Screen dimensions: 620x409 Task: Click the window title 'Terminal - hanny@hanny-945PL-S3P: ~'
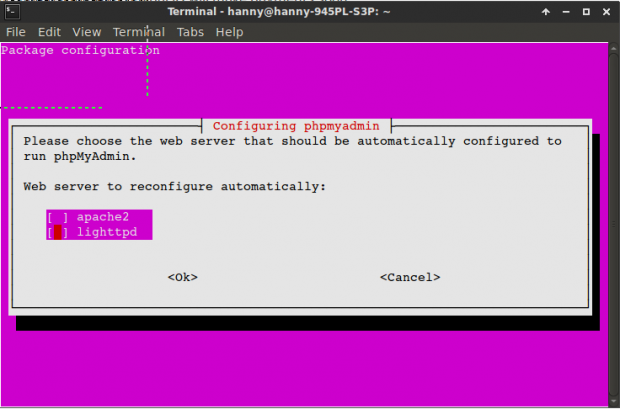279,11
